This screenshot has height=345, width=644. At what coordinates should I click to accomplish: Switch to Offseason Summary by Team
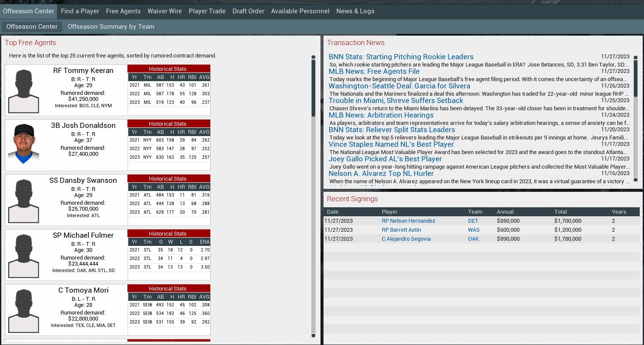(x=111, y=27)
